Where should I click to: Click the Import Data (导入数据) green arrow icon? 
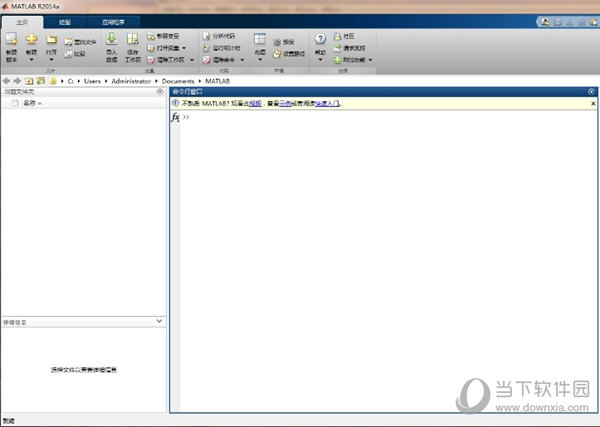[x=111, y=39]
